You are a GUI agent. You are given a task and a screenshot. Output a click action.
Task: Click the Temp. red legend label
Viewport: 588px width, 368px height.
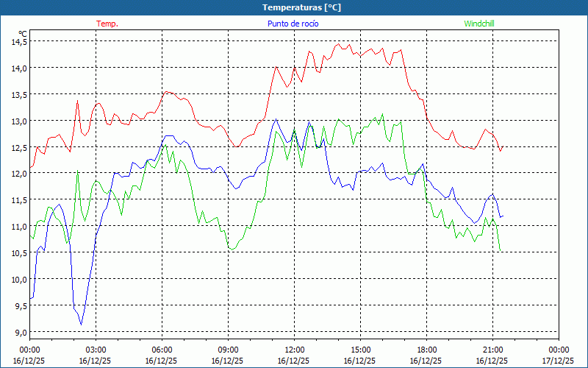[x=107, y=24]
